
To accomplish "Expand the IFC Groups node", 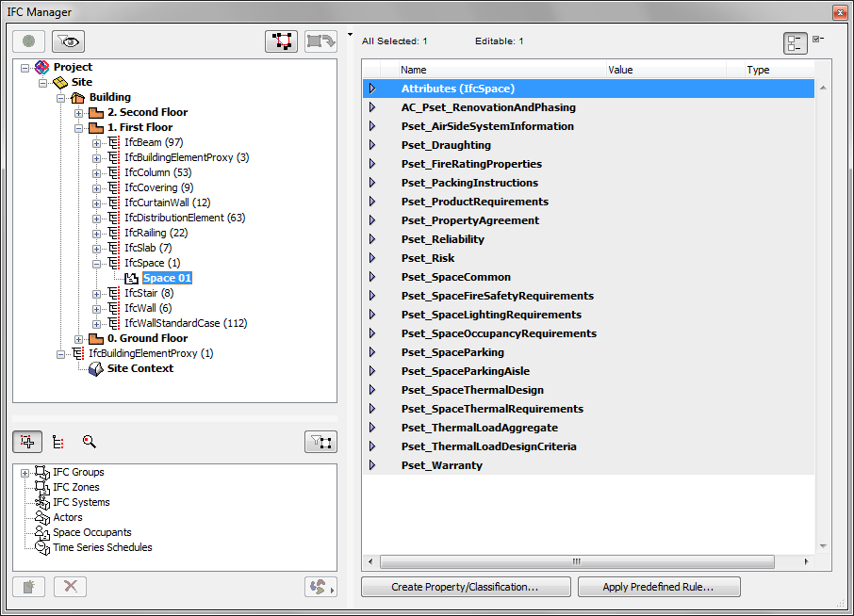I will pos(25,473).
